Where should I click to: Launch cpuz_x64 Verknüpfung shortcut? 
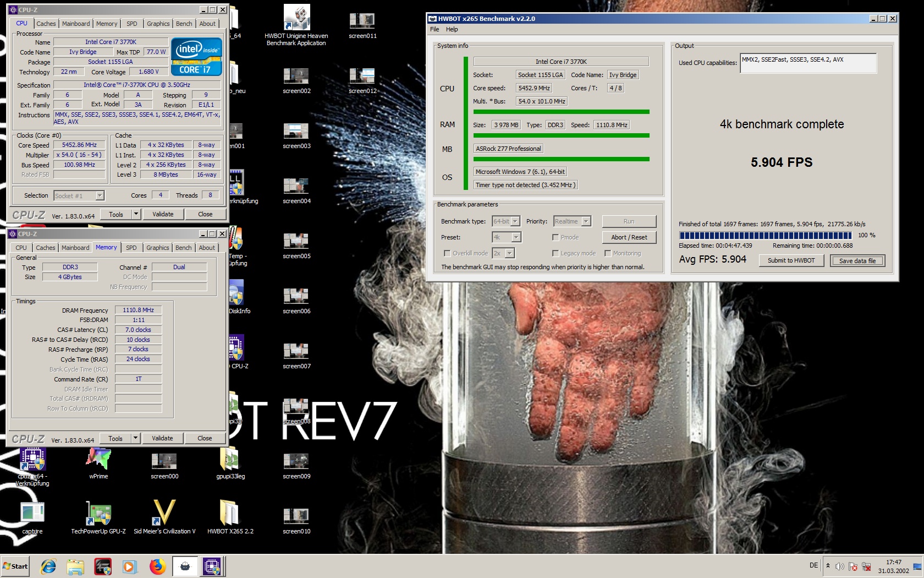[32, 467]
